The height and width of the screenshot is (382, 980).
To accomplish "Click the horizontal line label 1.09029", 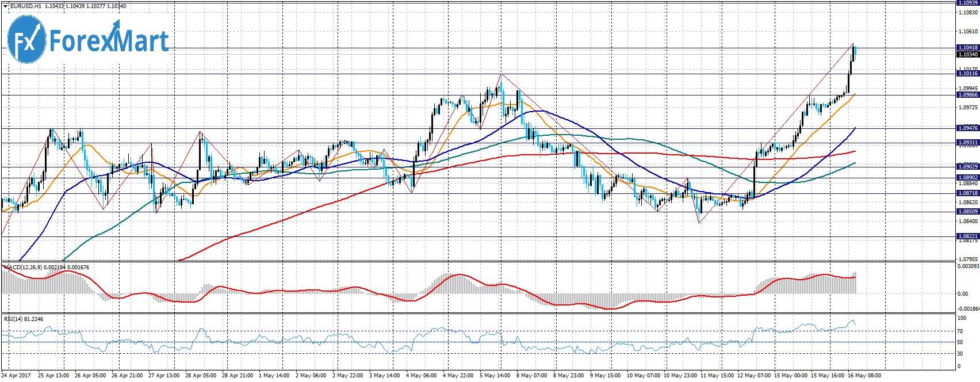I will point(967,167).
